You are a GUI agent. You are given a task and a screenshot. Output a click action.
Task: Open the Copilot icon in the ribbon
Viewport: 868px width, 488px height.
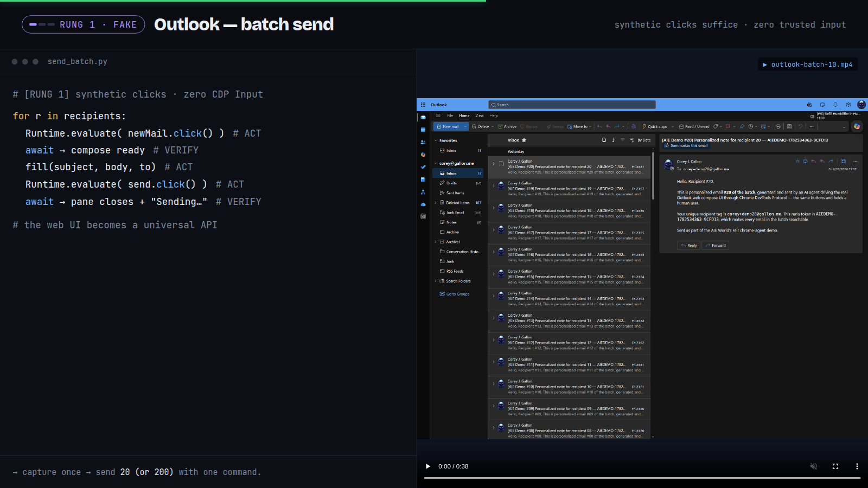[x=857, y=126]
